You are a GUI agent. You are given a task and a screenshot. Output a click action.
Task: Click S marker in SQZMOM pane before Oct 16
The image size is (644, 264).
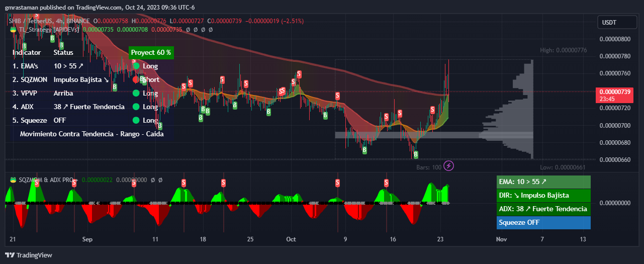pos(387,183)
